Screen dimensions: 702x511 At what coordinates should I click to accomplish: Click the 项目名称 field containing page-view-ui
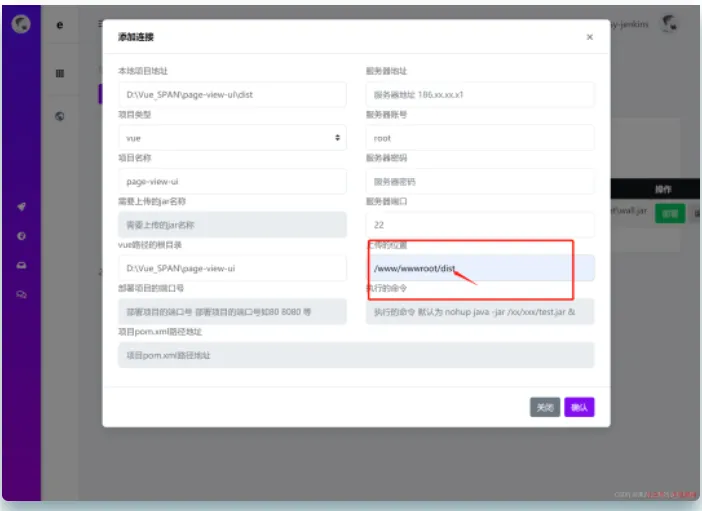[232, 181]
